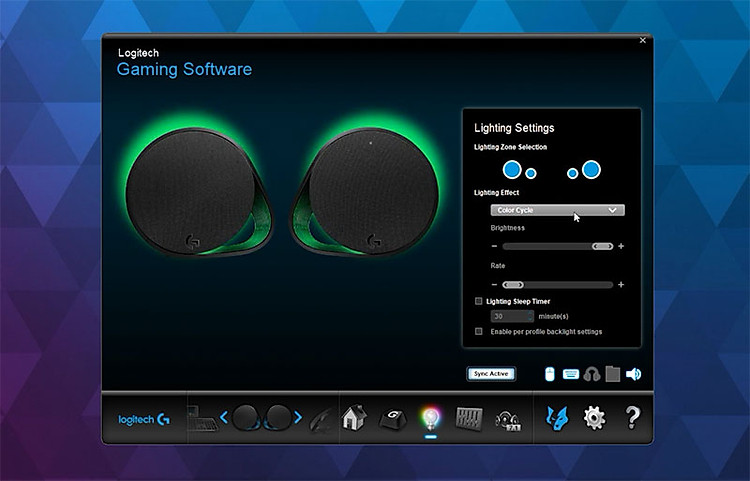Screen dimensions: 750x481
Task: Open the G-key customization icon
Action: click(x=393, y=419)
